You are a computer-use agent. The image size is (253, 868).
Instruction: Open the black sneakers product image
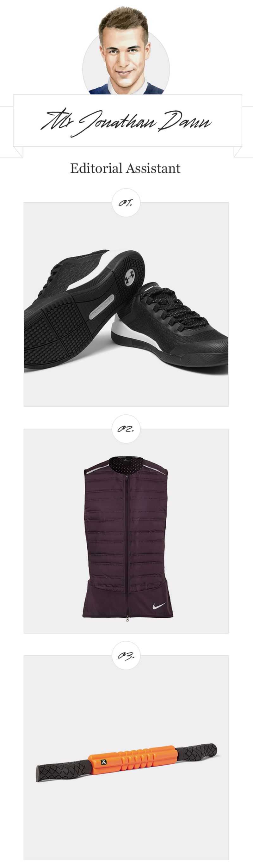(126, 304)
